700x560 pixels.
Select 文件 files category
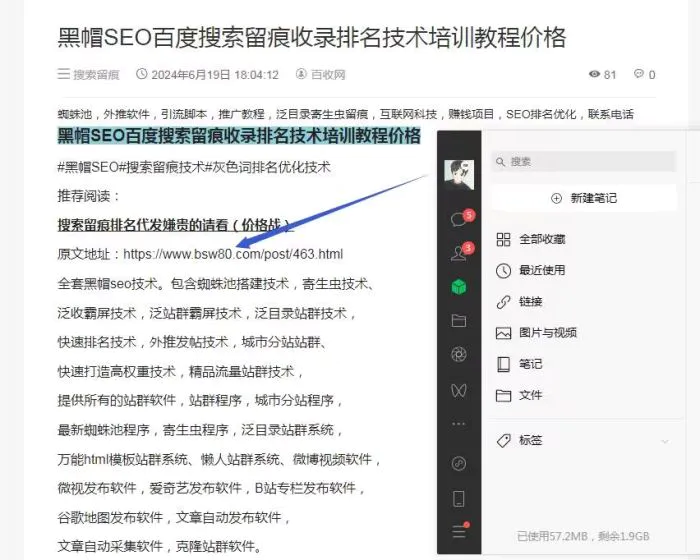pos(519,396)
